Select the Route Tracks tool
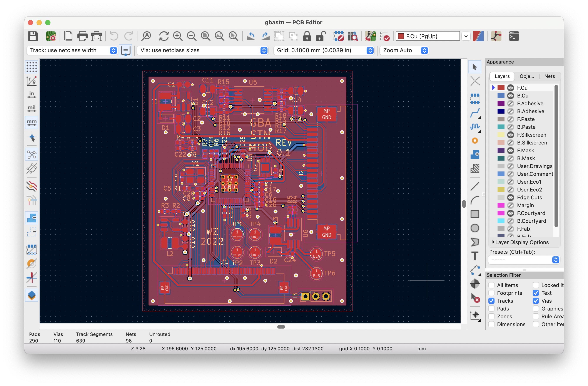 475,113
